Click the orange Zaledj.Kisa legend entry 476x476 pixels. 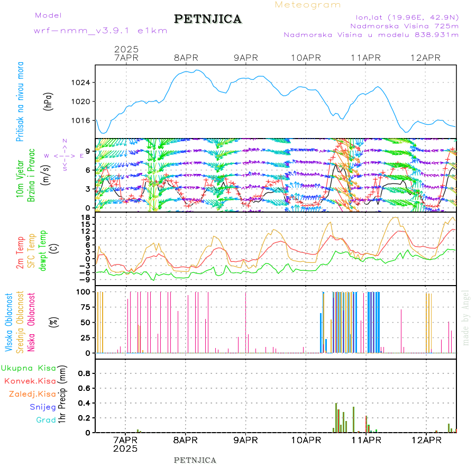click(x=32, y=395)
